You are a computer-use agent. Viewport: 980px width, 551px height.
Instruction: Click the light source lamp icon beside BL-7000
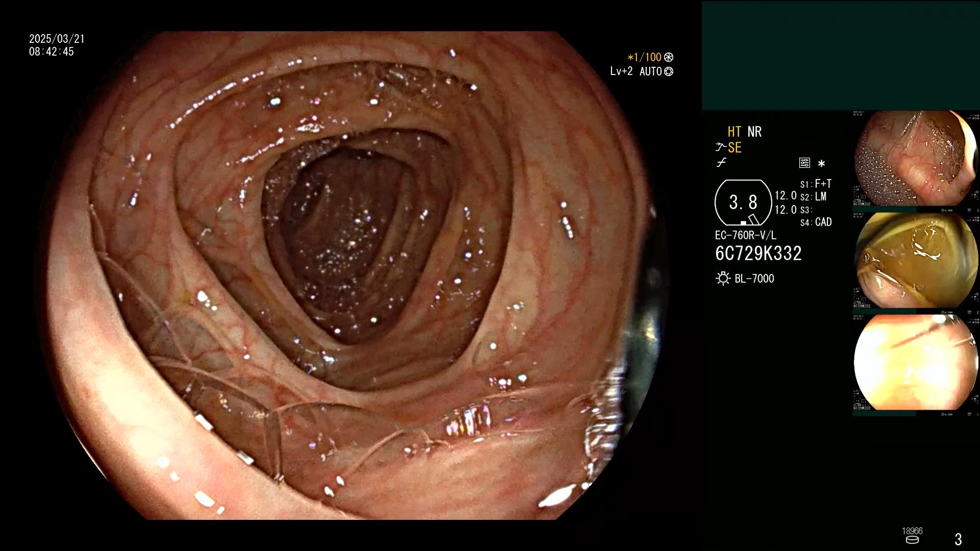point(723,279)
